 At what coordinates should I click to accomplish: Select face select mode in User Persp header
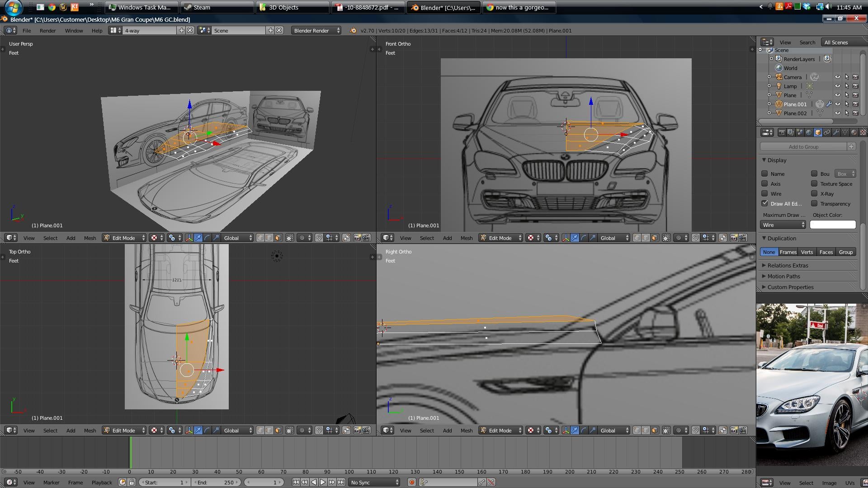coord(278,238)
